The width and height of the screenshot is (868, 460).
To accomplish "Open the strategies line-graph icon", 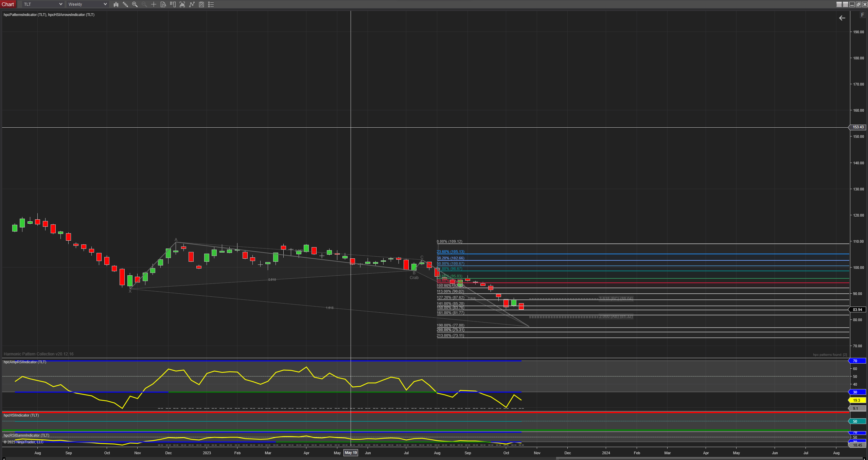I will (192, 4).
